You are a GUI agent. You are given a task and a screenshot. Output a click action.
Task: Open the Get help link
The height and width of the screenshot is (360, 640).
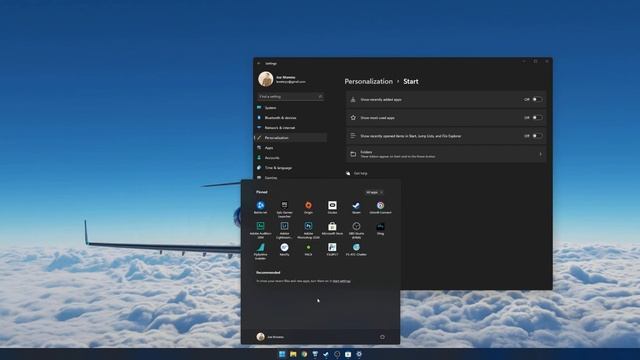pyautogui.click(x=360, y=173)
